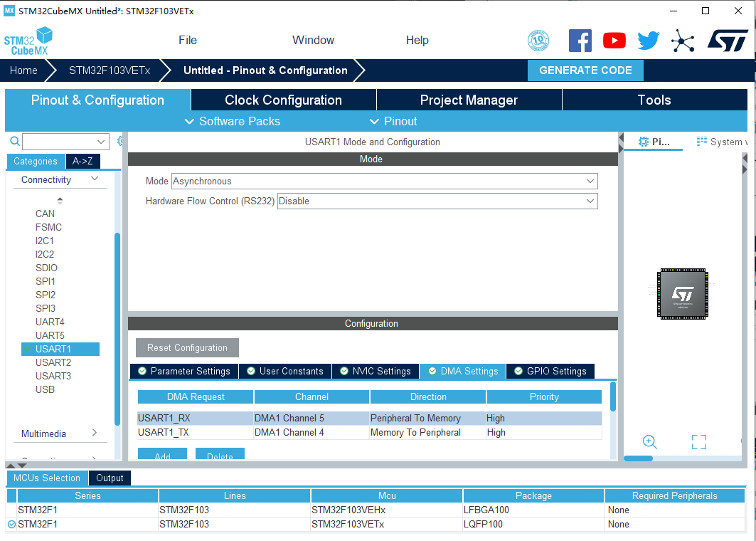Click the green check icon on USART1
The height and width of the screenshot is (541, 756).
[28, 348]
